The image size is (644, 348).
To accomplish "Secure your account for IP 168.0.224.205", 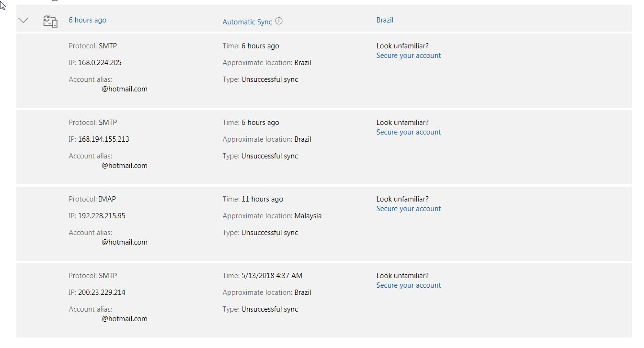I will 408,56.
